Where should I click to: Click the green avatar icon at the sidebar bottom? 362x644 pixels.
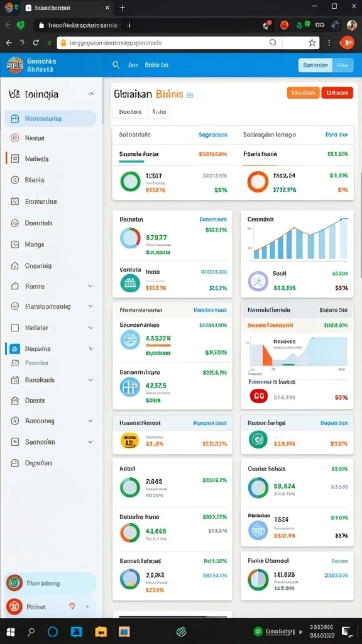pyautogui.click(x=14, y=583)
